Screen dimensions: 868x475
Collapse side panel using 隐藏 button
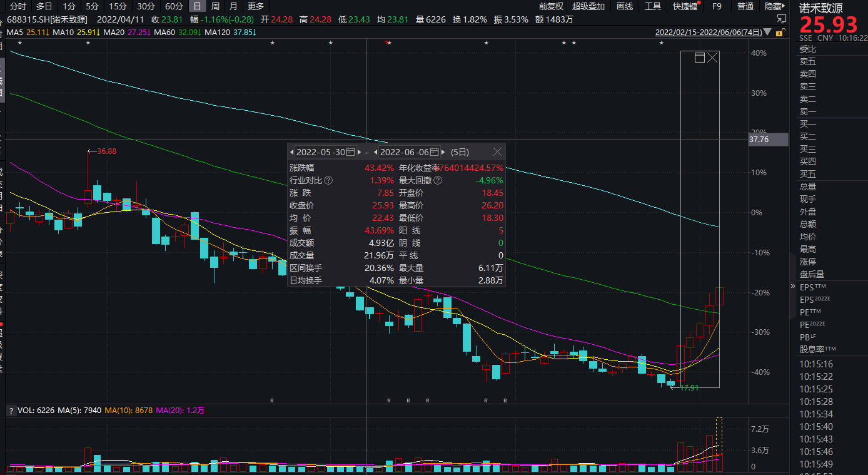[774, 6]
